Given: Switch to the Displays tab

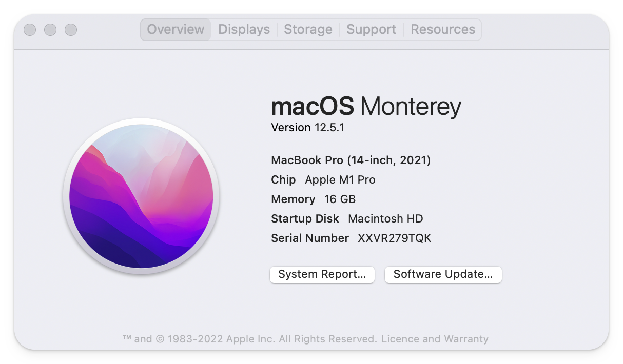Looking at the screenshot, I should (x=244, y=29).
